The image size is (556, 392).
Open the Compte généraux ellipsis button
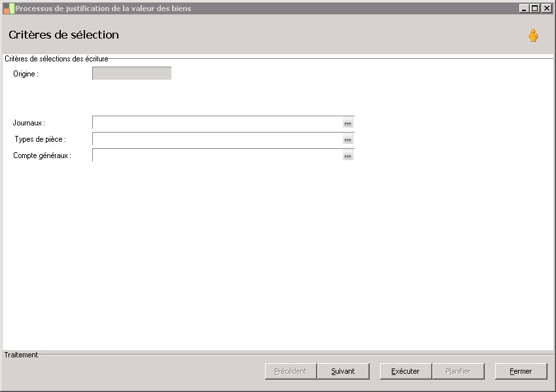point(348,155)
